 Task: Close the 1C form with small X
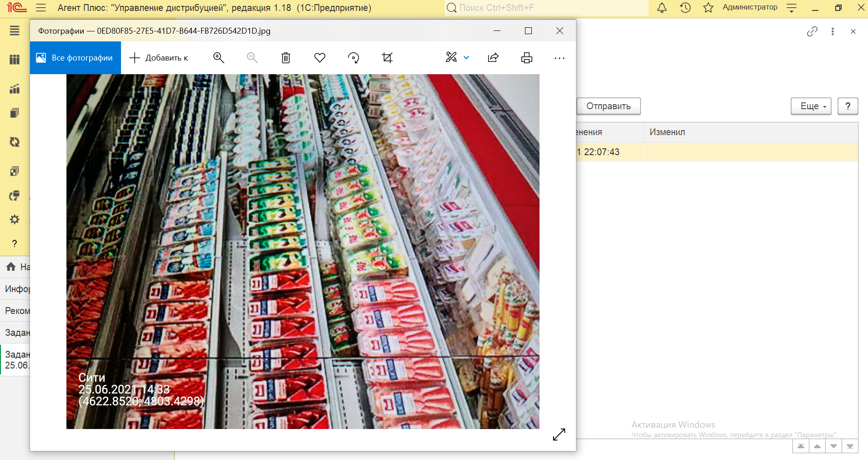click(x=853, y=31)
